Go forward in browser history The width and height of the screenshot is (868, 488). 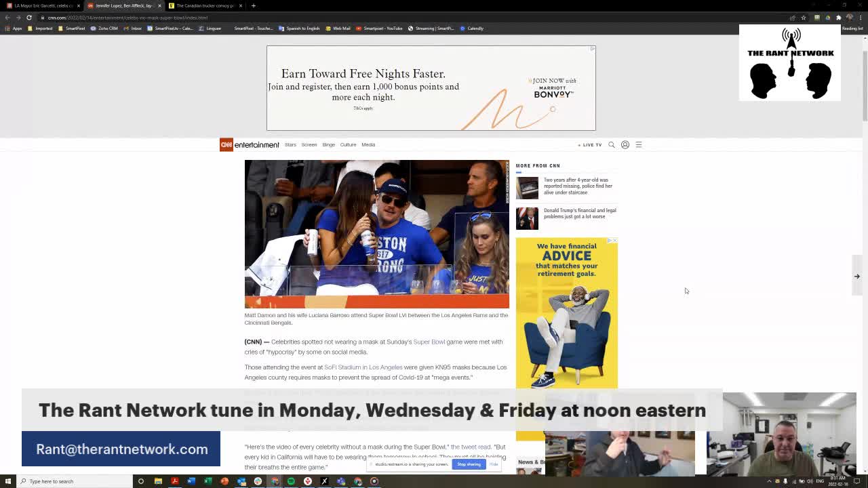point(18,18)
